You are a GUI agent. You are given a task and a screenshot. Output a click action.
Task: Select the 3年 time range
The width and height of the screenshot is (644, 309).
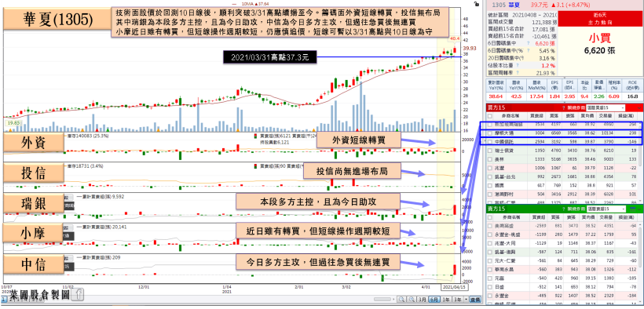click(458, 299)
